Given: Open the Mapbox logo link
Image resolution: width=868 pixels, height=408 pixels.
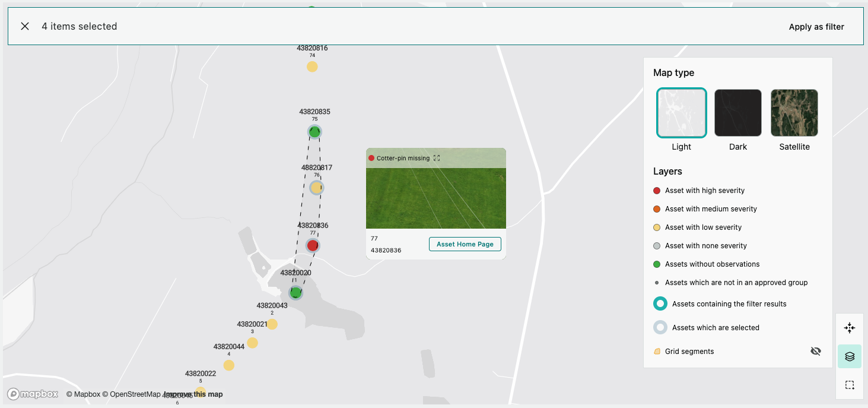Looking at the screenshot, I should pyautogui.click(x=33, y=394).
